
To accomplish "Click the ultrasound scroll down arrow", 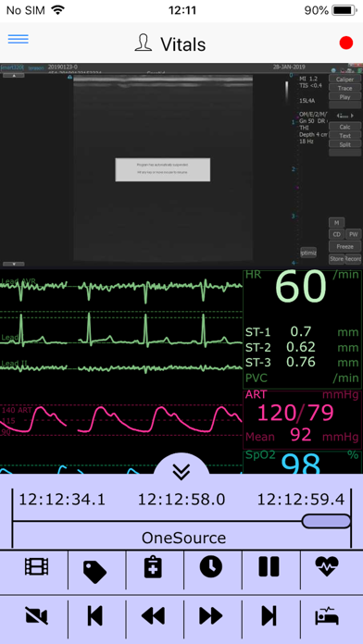I will pyautogui.click(x=14, y=264).
